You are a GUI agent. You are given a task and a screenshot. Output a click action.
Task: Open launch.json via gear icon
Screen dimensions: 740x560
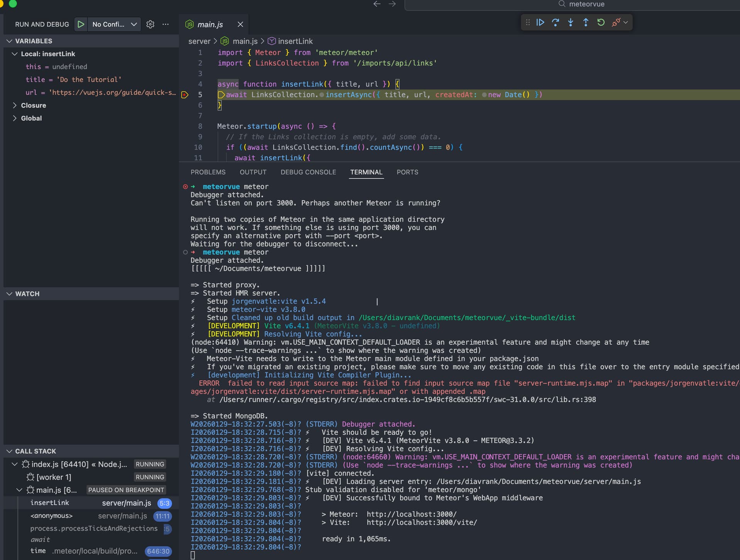(x=150, y=24)
